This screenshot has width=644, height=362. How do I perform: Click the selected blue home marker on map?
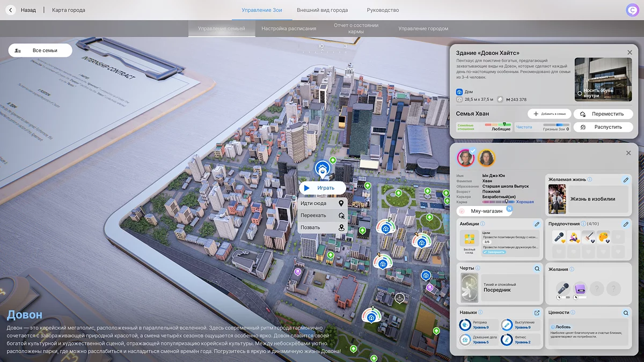(x=323, y=170)
